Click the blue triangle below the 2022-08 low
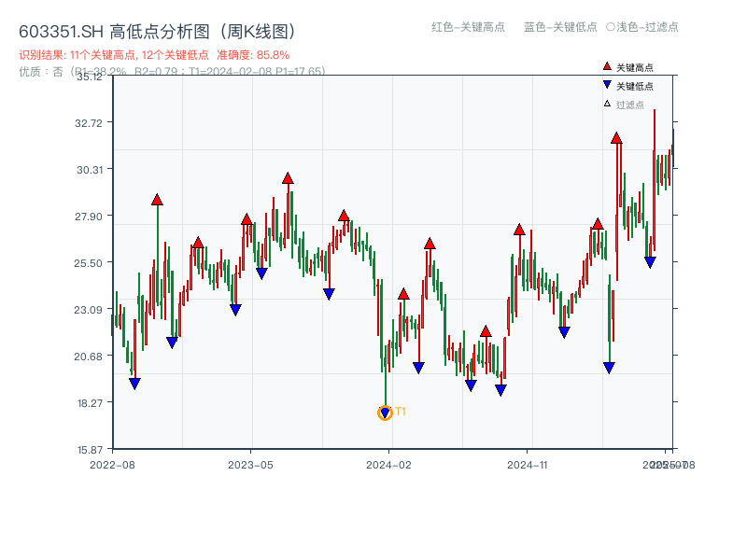The image size is (747, 560). pos(135,383)
